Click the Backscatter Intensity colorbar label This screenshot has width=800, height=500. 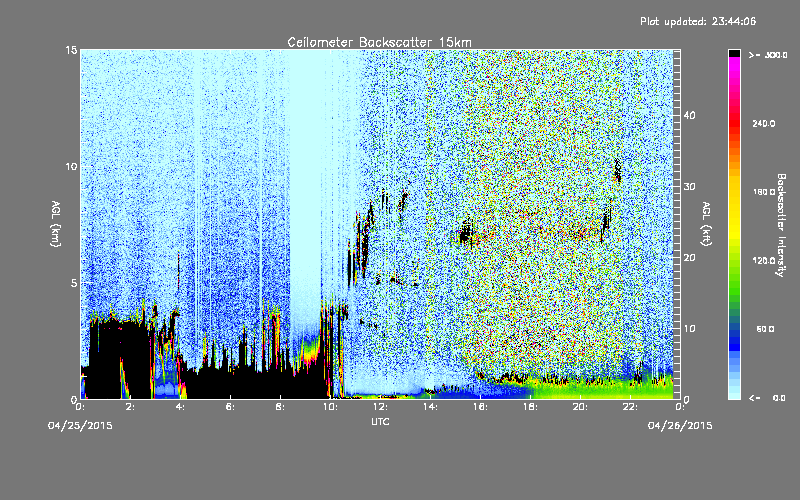tap(781, 225)
